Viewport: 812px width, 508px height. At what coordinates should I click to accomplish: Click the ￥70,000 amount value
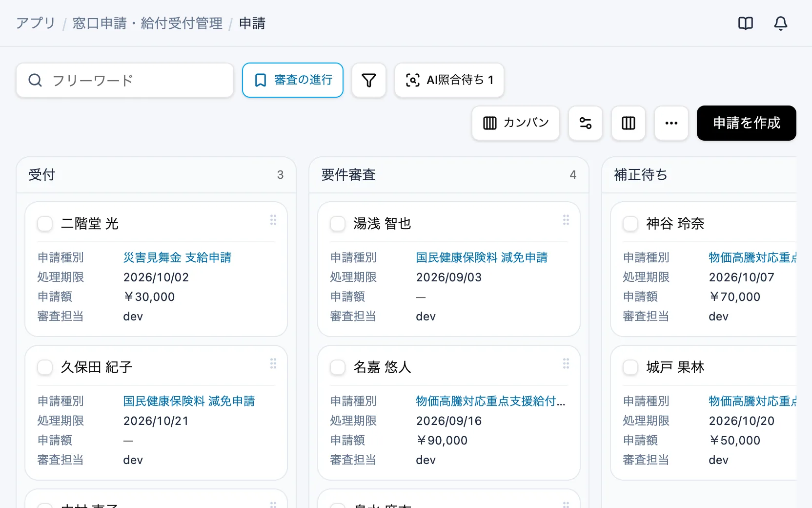point(734,296)
